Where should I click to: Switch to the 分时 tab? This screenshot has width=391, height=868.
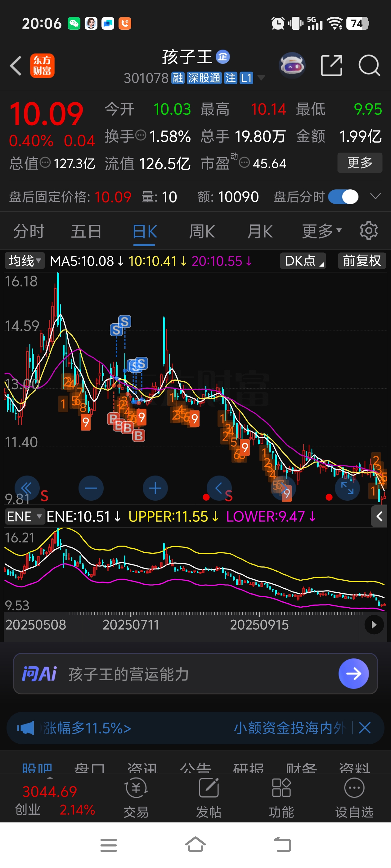point(29,232)
